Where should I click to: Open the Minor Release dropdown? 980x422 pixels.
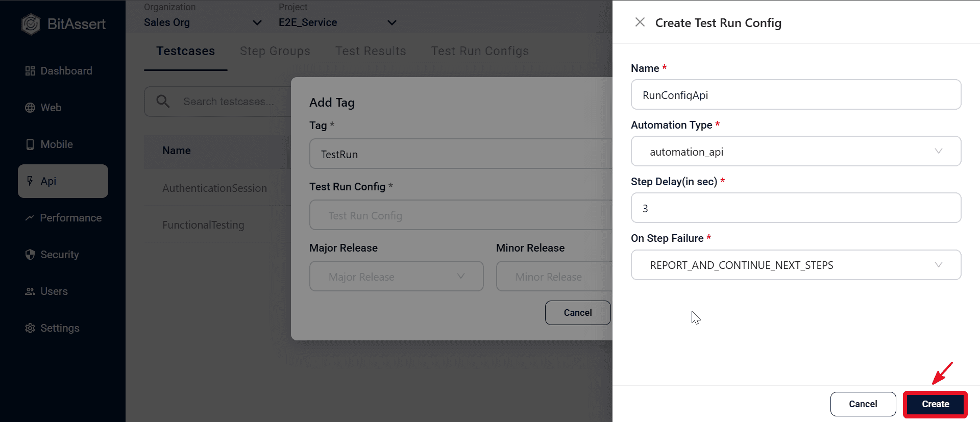point(554,276)
